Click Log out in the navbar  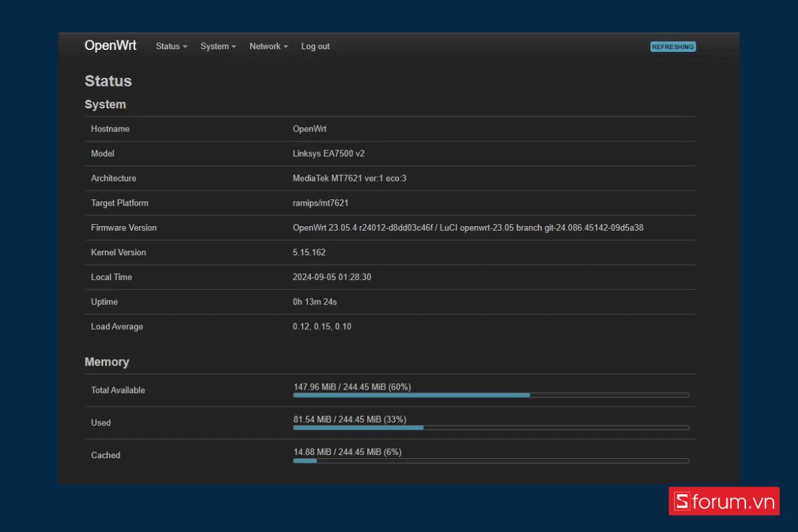315,47
